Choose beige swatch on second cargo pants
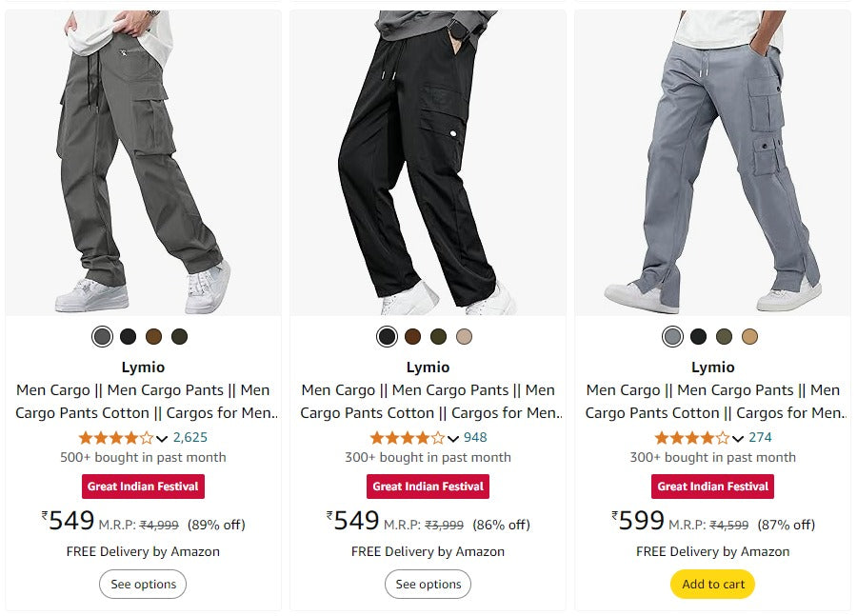857x616 pixels. coord(464,336)
